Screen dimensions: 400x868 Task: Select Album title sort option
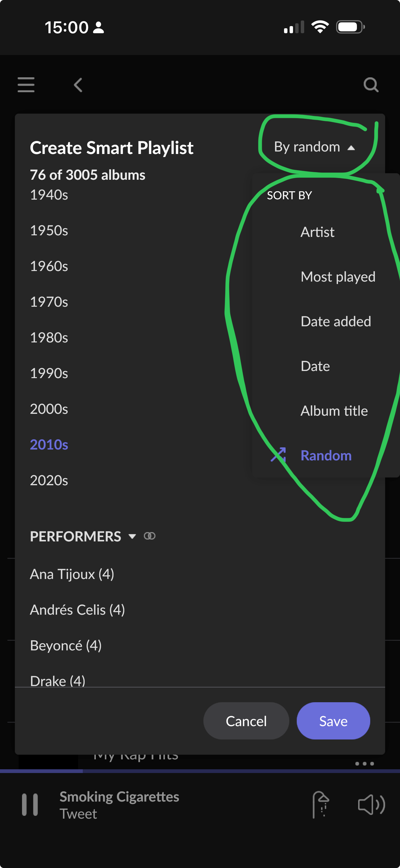(334, 411)
